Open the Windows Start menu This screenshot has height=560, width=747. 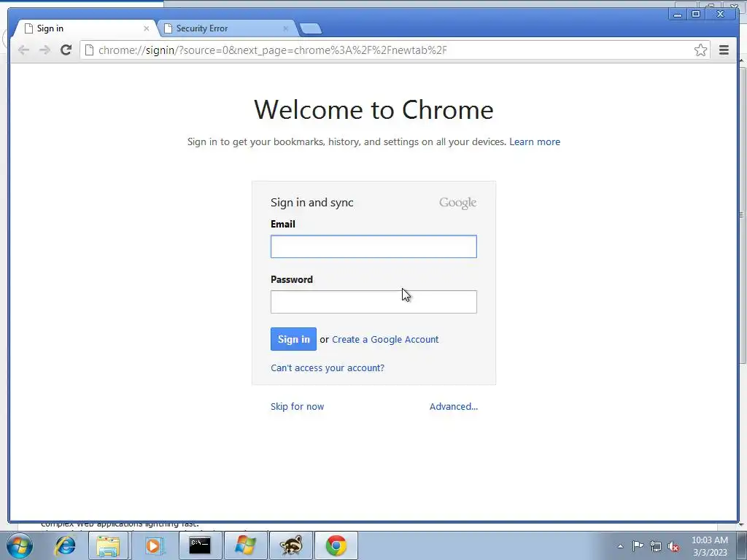click(20, 545)
